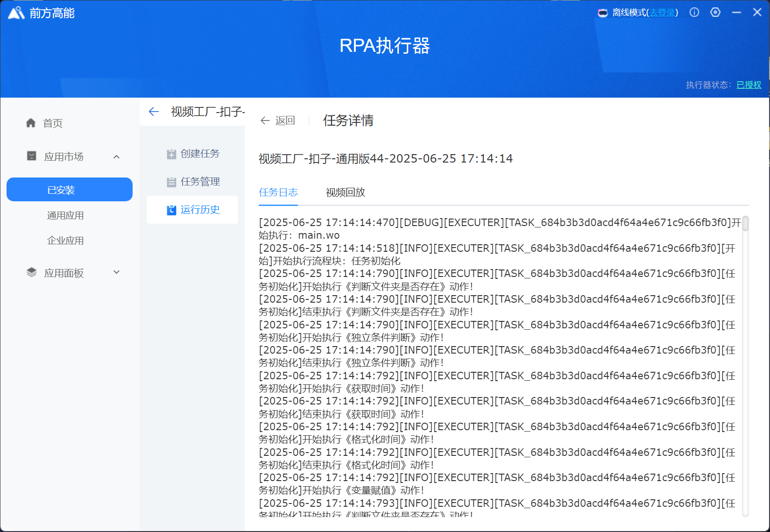Open 企业应用 in the sidebar
This screenshot has height=532, width=770.
[x=65, y=241]
